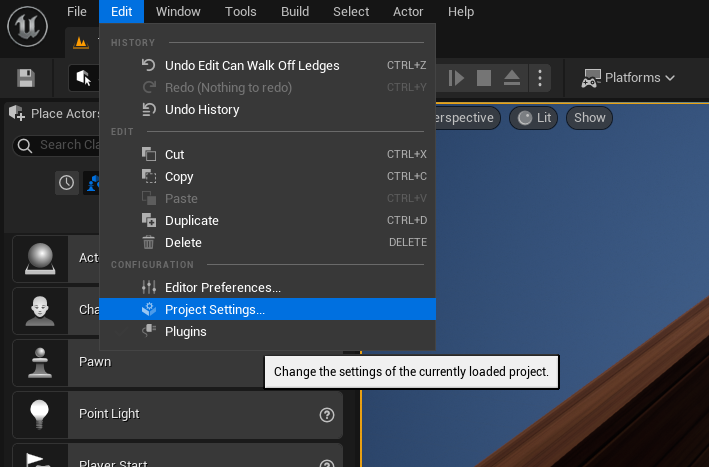Open Editor Preferences
Image resolution: width=709 pixels, height=467 pixels.
[222, 287]
